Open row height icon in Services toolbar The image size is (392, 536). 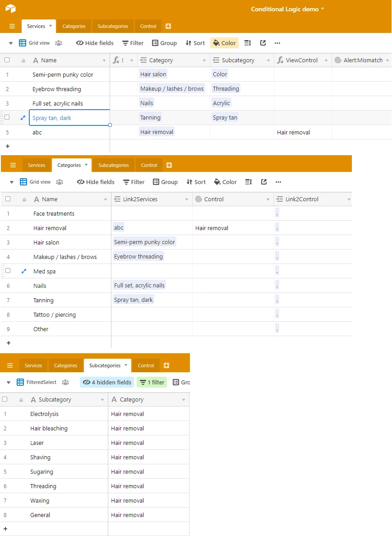tap(248, 43)
